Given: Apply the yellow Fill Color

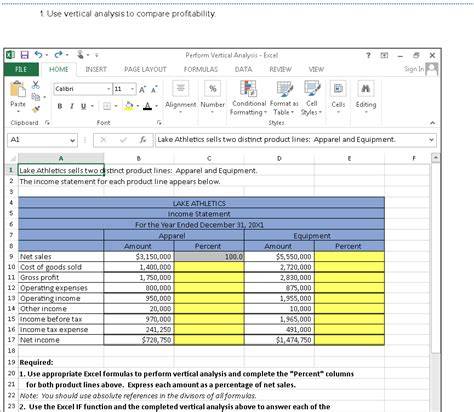Looking at the screenshot, I should pos(129,106).
